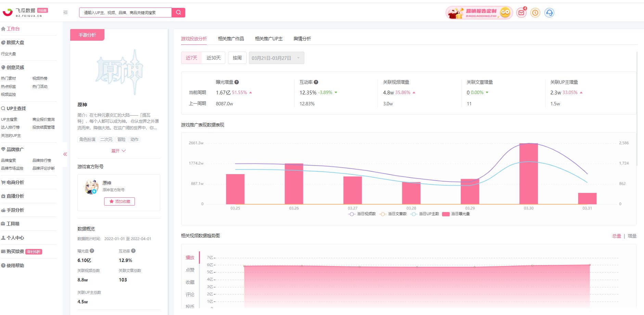Toggle 当日UP主数 legend series
The image size is (644, 315).
tap(425, 214)
